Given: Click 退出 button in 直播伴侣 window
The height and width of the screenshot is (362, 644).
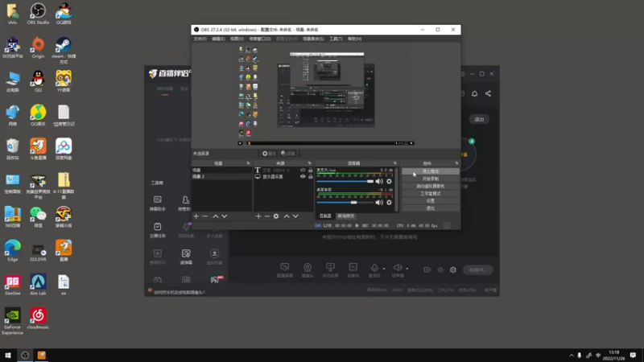Looking at the screenshot, I should [x=479, y=119].
